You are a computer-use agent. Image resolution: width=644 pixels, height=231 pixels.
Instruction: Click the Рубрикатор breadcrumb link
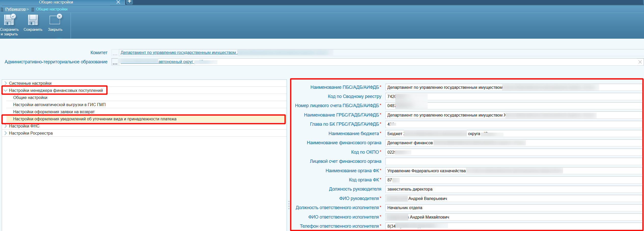[x=16, y=9]
